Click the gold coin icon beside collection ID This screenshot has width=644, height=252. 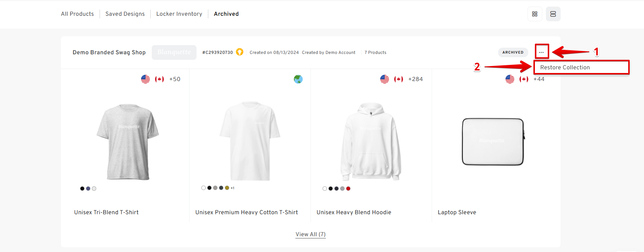(x=240, y=52)
